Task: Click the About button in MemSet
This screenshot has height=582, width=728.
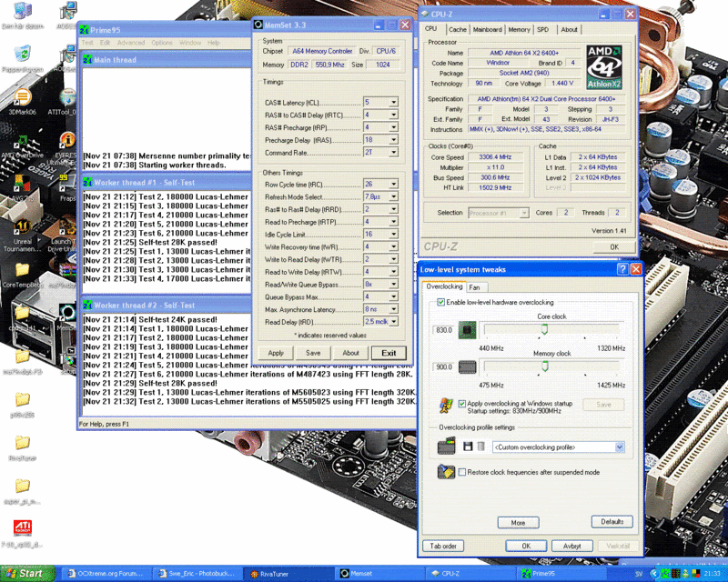Action: (351, 353)
